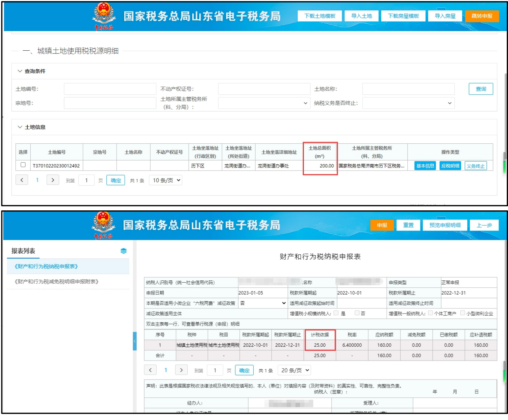Go to previous page in land table
508x420 pixels.
pyautogui.click(x=22, y=180)
